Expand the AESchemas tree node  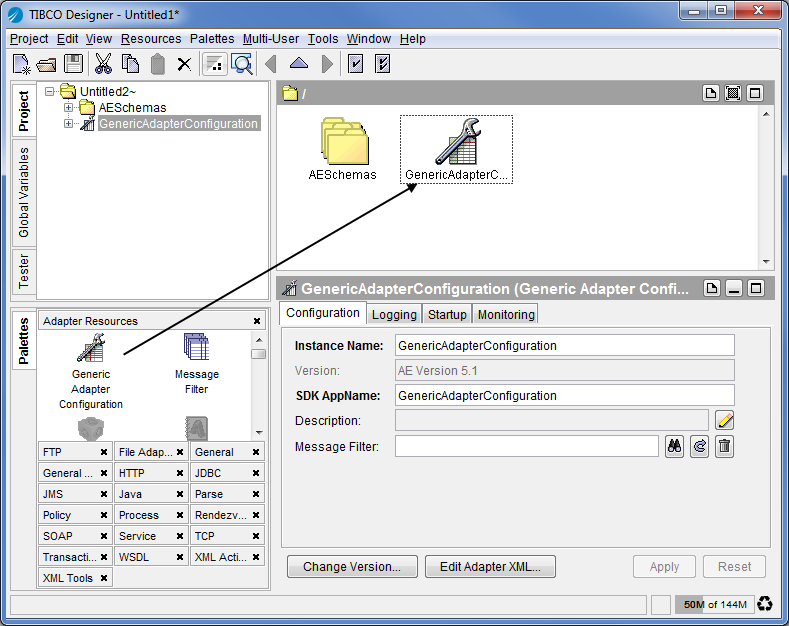(69, 108)
